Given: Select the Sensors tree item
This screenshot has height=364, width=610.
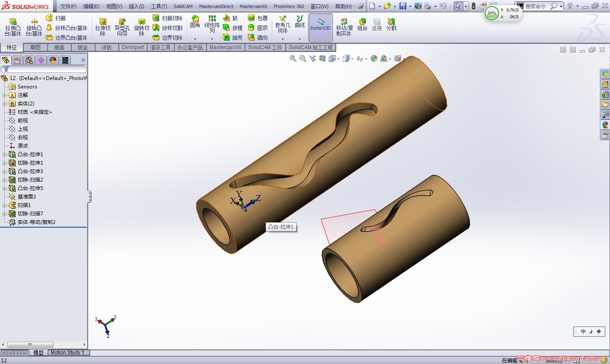Looking at the screenshot, I should click(23, 87).
